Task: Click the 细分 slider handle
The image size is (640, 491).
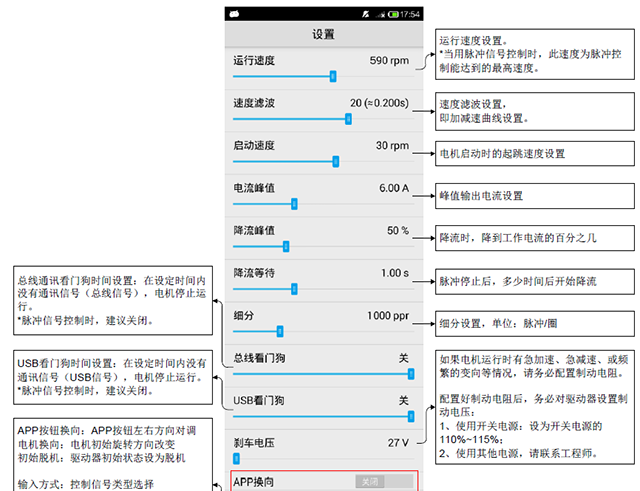Action: pos(280,331)
